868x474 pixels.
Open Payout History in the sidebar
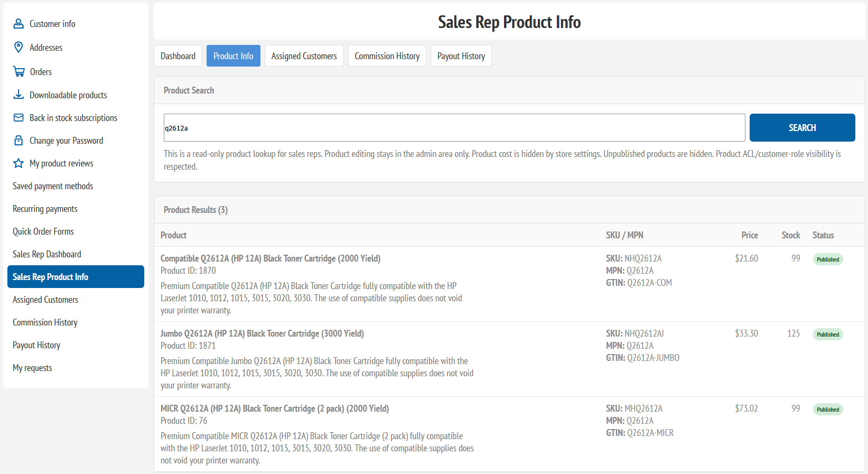pos(36,345)
